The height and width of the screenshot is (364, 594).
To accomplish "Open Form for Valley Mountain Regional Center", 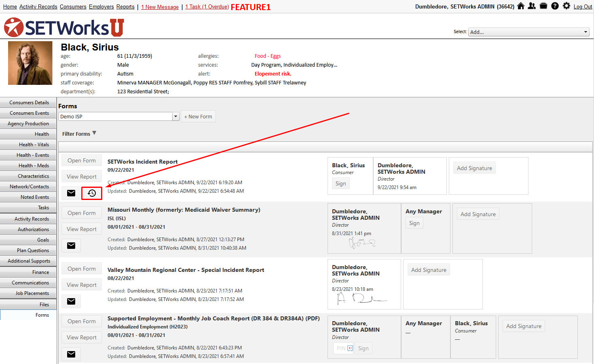I will click(x=82, y=269).
